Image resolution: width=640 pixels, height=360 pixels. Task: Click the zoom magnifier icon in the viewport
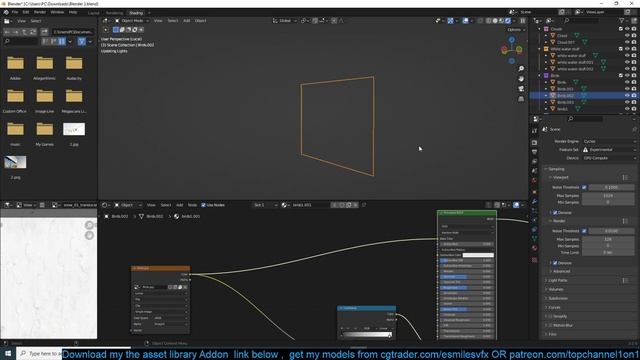tap(521, 69)
